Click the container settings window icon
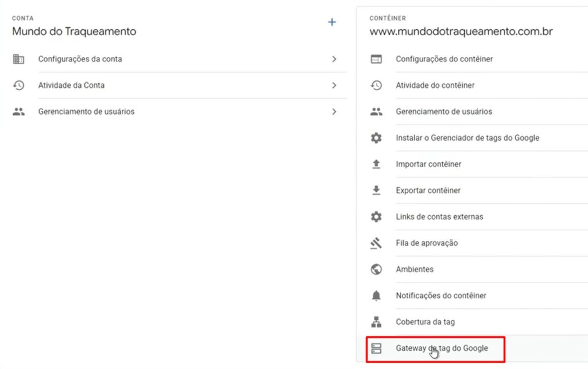The height and width of the screenshot is (369, 588). pos(376,59)
